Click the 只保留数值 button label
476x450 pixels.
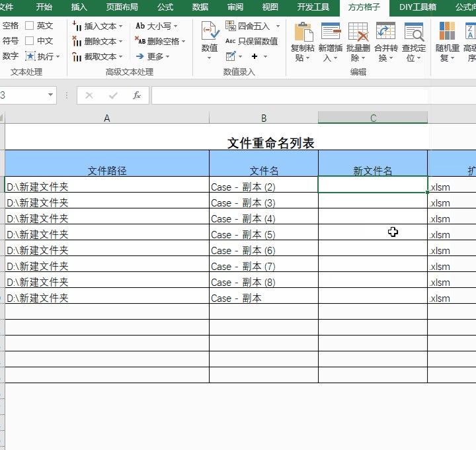click(x=258, y=41)
